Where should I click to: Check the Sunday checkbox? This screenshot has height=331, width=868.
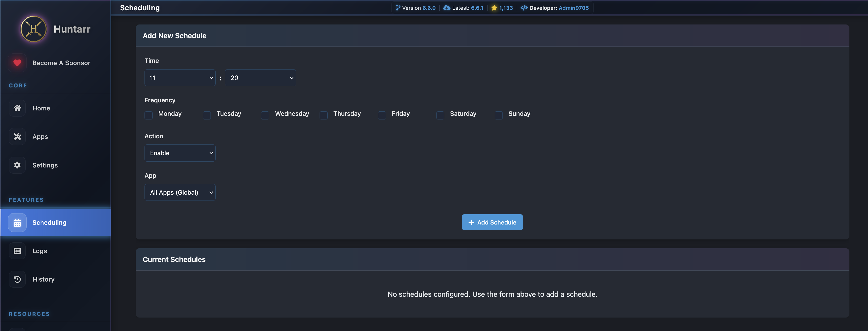pyautogui.click(x=498, y=115)
